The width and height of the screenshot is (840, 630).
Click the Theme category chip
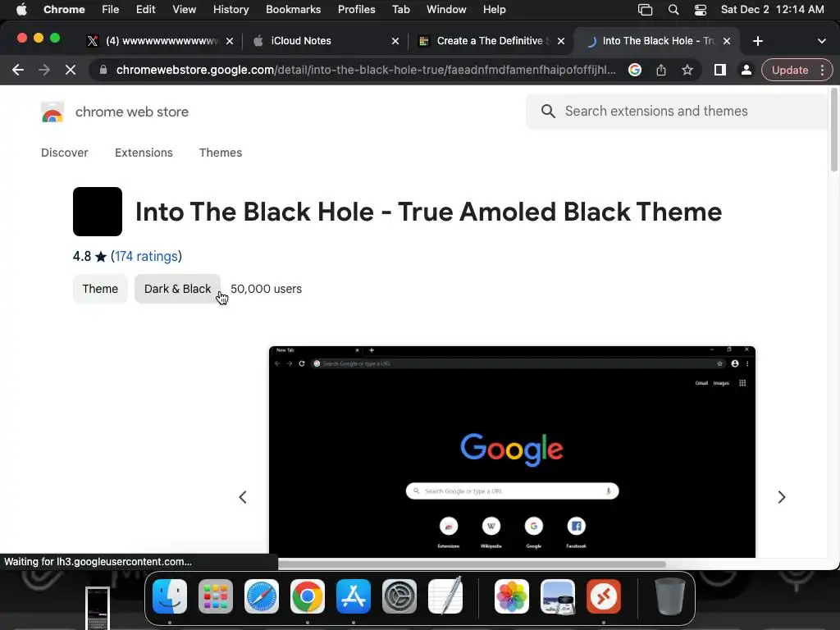coord(100,289)
